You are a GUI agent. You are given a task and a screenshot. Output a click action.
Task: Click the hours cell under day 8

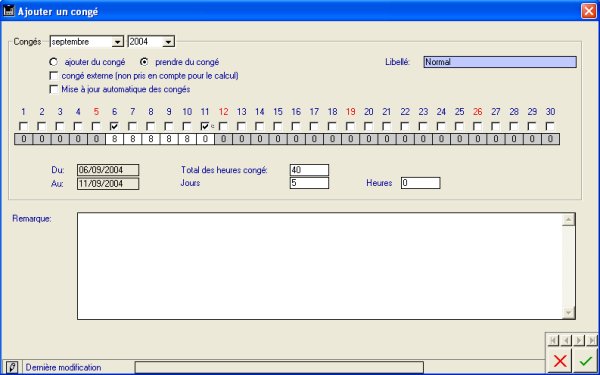[x=151, y=139]
